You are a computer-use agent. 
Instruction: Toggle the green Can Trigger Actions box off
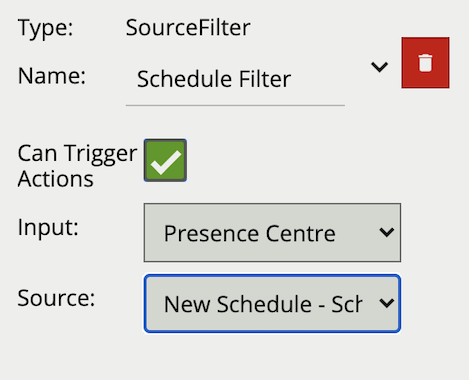click(165, 160)
